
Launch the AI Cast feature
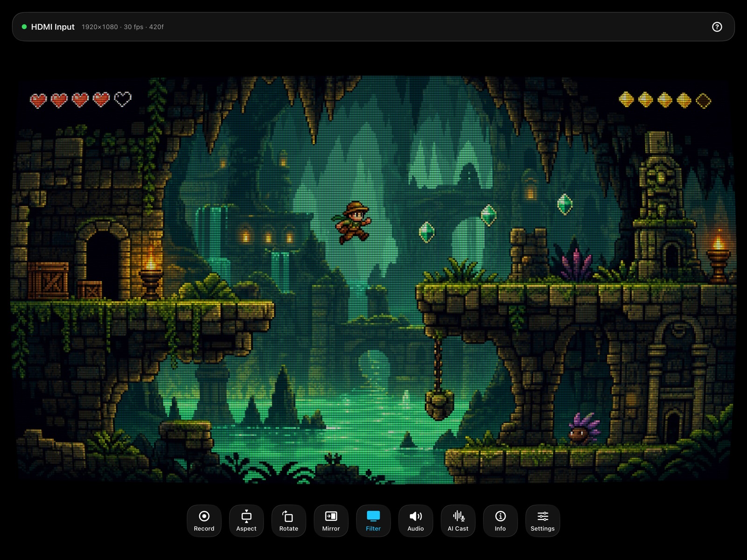458,521
